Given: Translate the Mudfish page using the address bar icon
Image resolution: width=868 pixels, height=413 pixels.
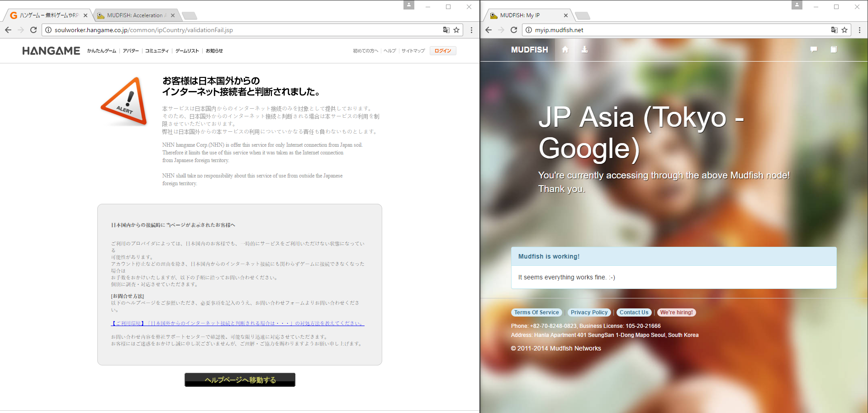Looking at the screenshot, I should click(835, 30).
